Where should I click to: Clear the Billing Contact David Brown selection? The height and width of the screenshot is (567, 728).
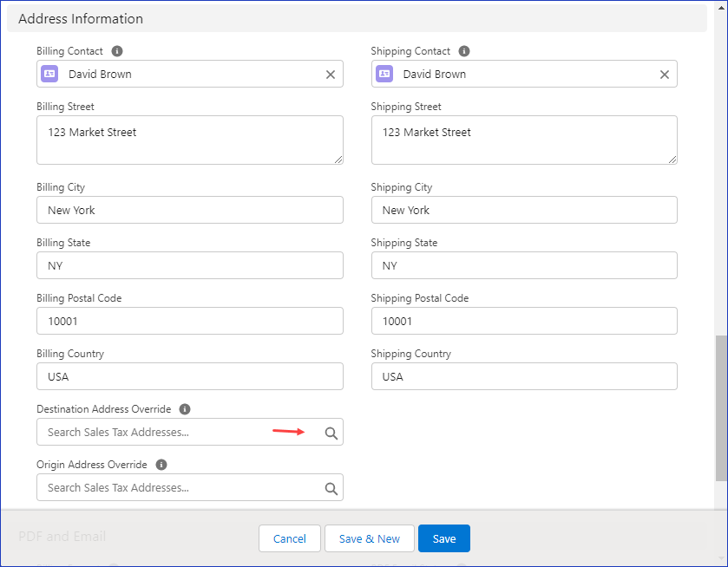tap(330, 75)
